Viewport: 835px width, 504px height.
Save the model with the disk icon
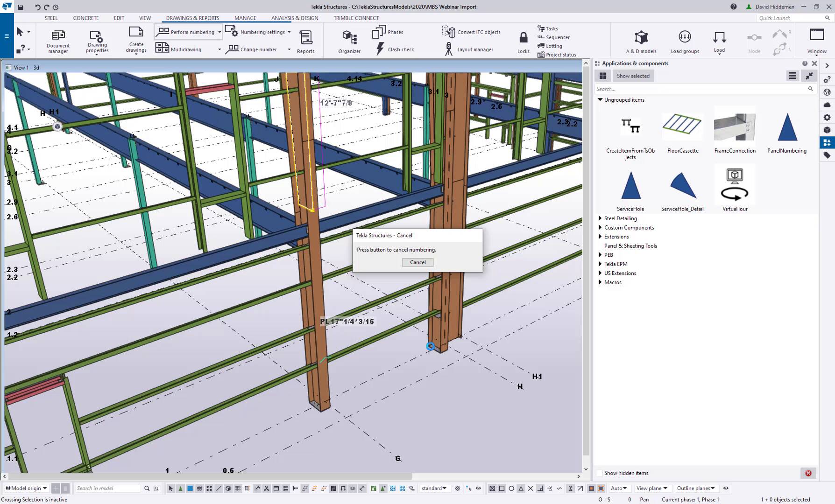[x=21, y=7]
